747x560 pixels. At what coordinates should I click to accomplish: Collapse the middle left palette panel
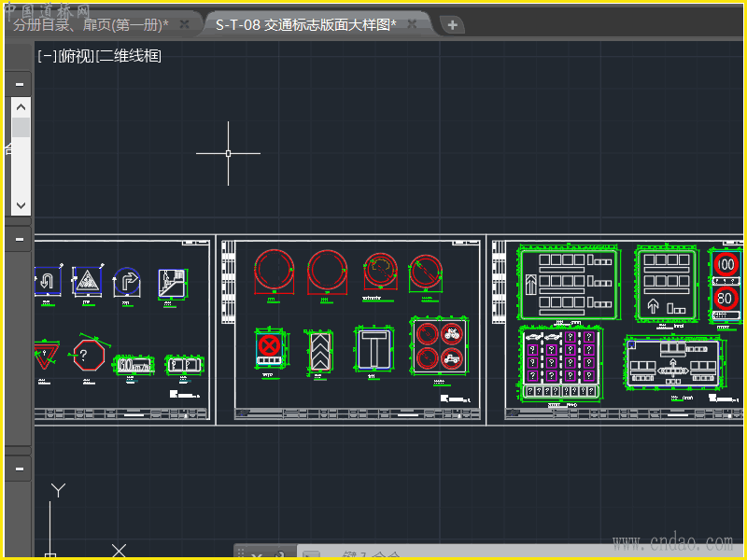[20, 240]
